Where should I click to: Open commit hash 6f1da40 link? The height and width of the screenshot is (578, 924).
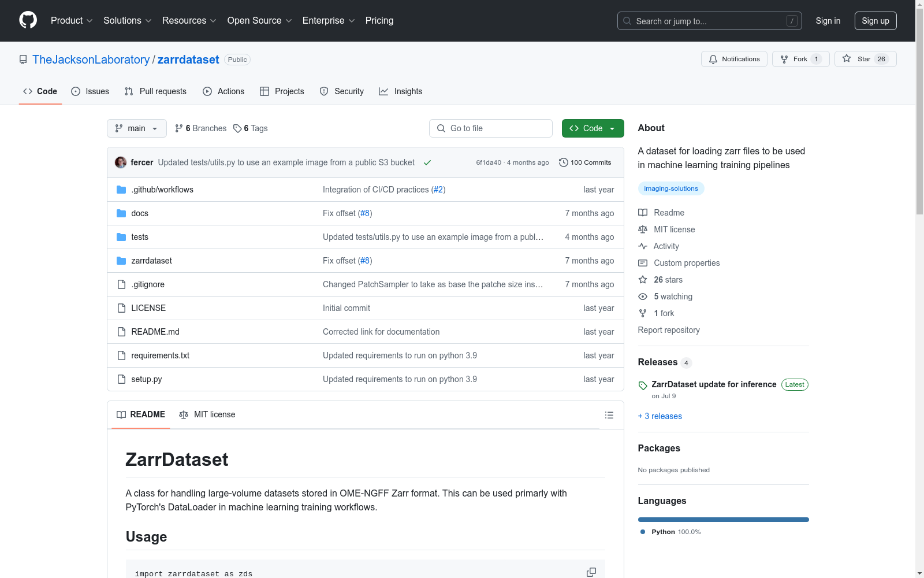click(489, 163)
